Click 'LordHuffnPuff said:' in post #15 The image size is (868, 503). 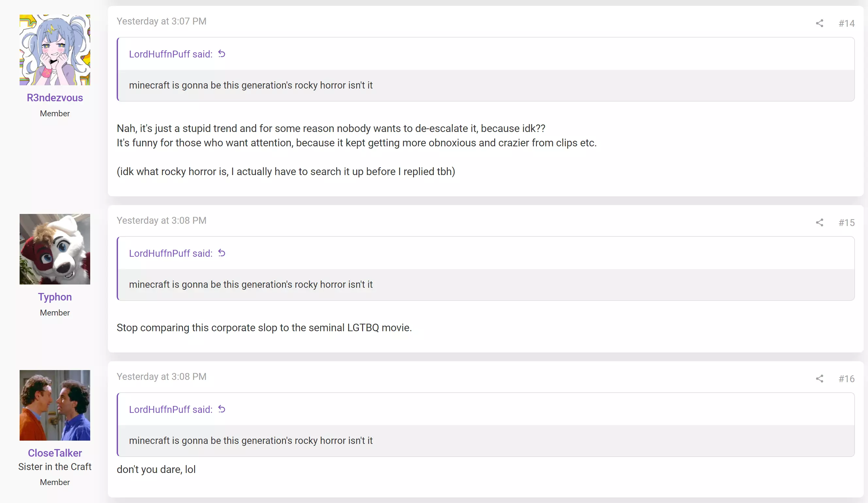point(171,253)
